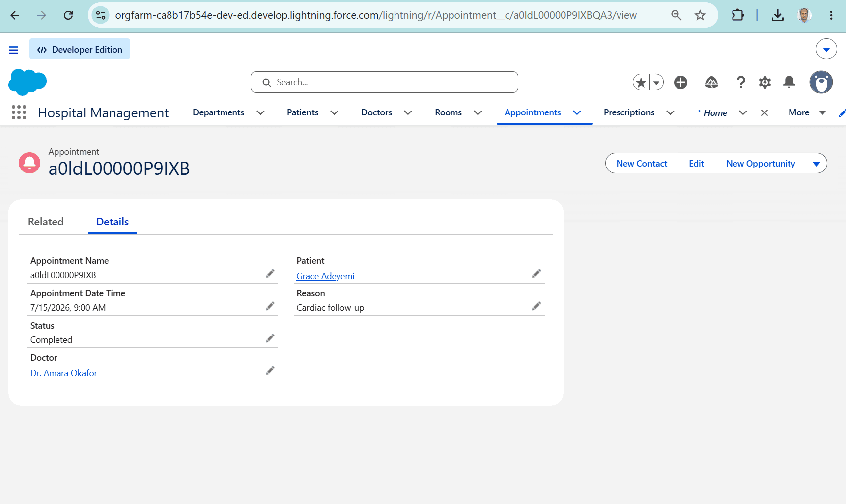The width and height of the screenshot is (846, 504).
Task: Edit Patient field with pencil icon
Action: click(x=536, y=274)
